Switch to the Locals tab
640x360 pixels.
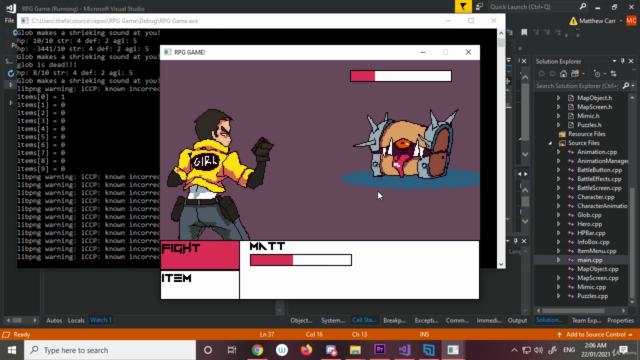[x=76, y=320]
